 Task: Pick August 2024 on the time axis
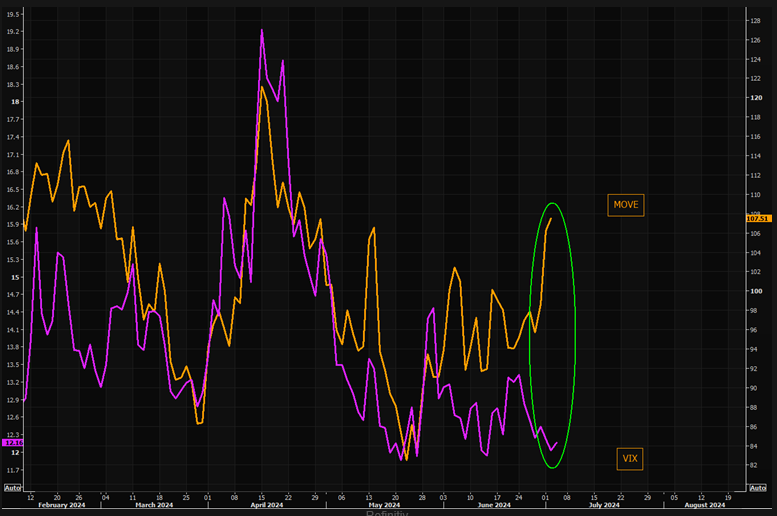704,505
